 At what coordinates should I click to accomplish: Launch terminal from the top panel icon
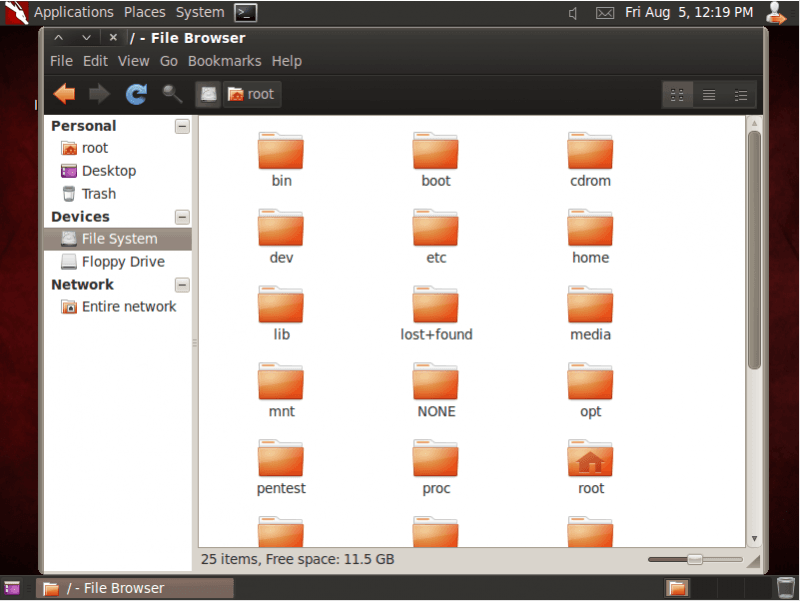(245, 13)
